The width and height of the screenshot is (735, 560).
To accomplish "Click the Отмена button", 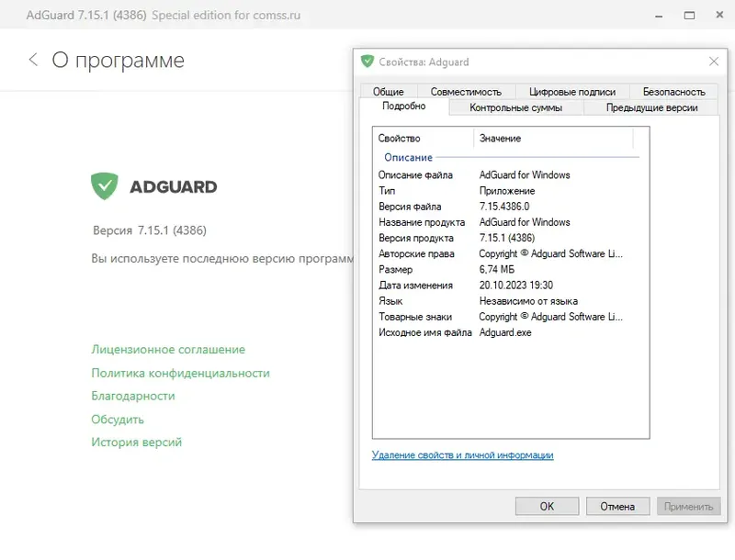I will (x=617, y=506).
